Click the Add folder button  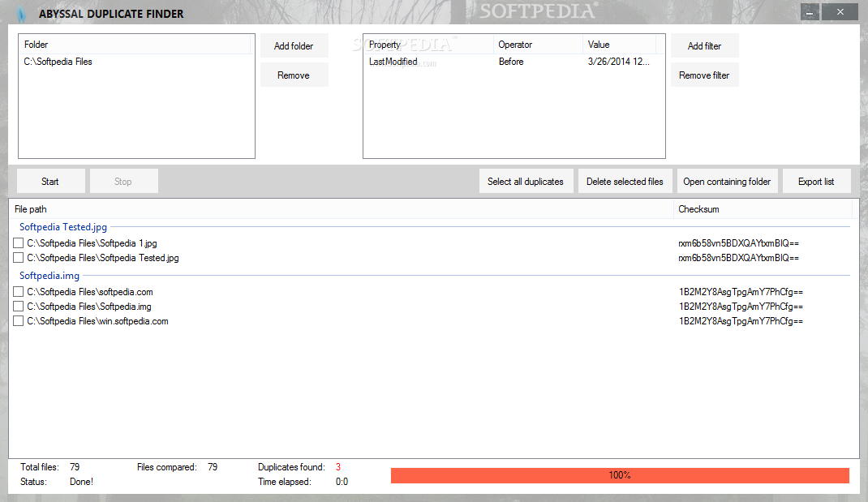coord(294,46)
